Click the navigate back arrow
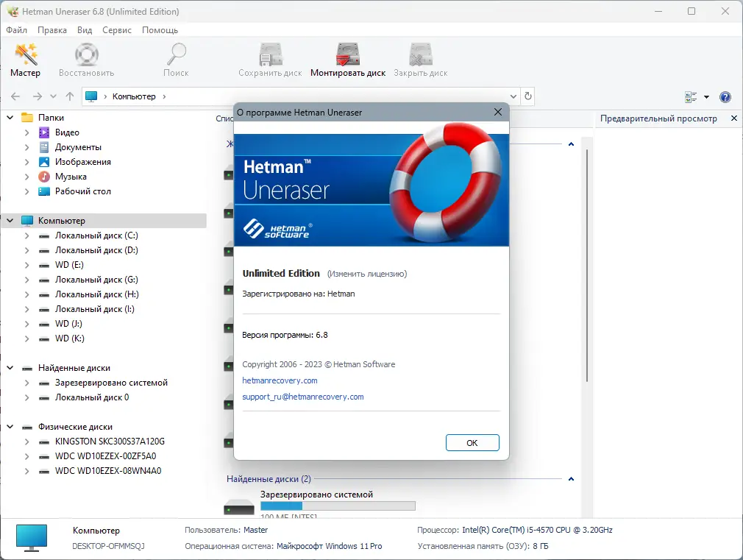743x560 pixels. [15, 96]
